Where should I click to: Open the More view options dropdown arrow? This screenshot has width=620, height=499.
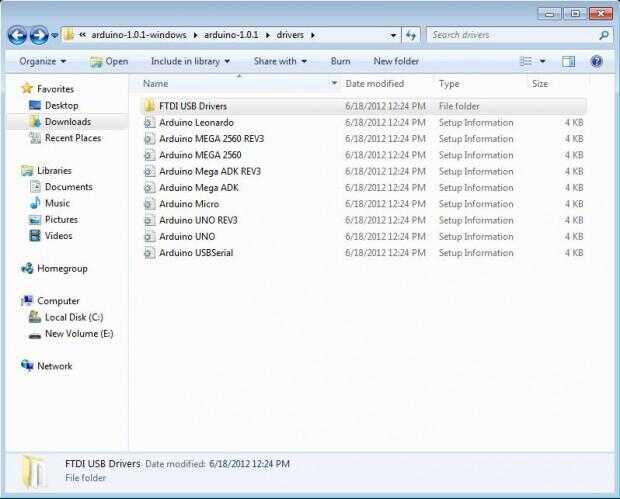coord(542,61)
